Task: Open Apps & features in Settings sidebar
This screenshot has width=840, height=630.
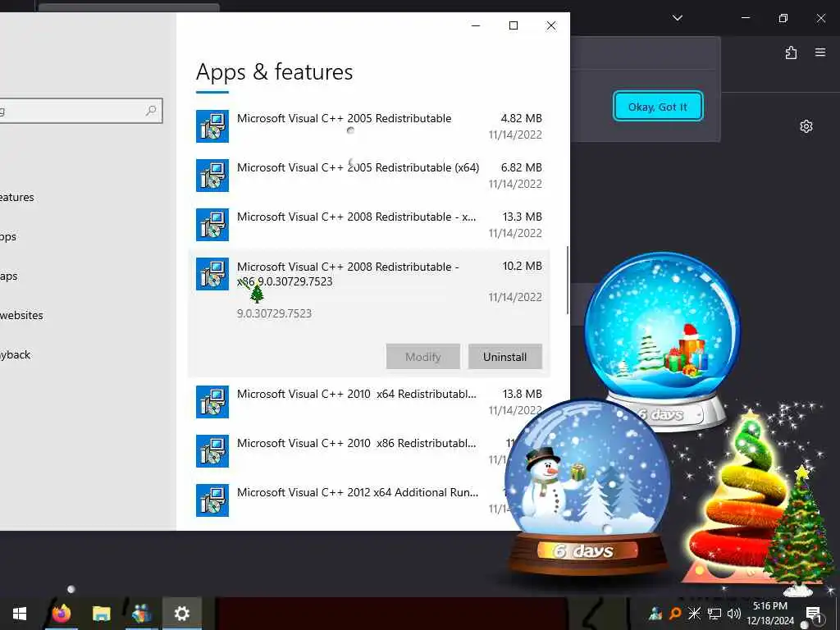Action: (16, 197)
